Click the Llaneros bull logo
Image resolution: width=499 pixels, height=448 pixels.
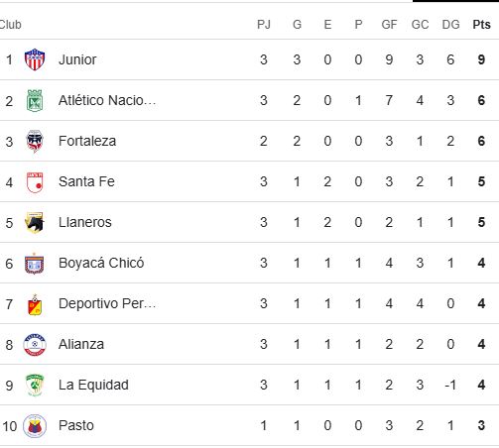(x=35, y=223)
